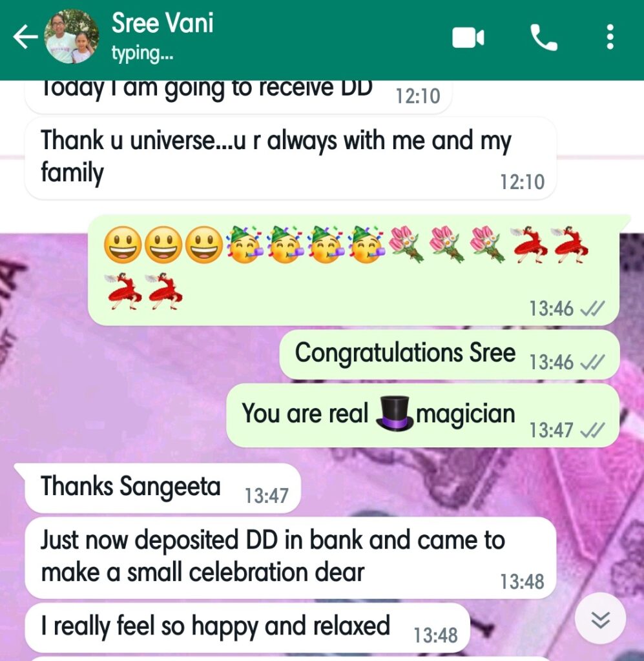Open Sree Vani's profile picture

tap(72, 37)
